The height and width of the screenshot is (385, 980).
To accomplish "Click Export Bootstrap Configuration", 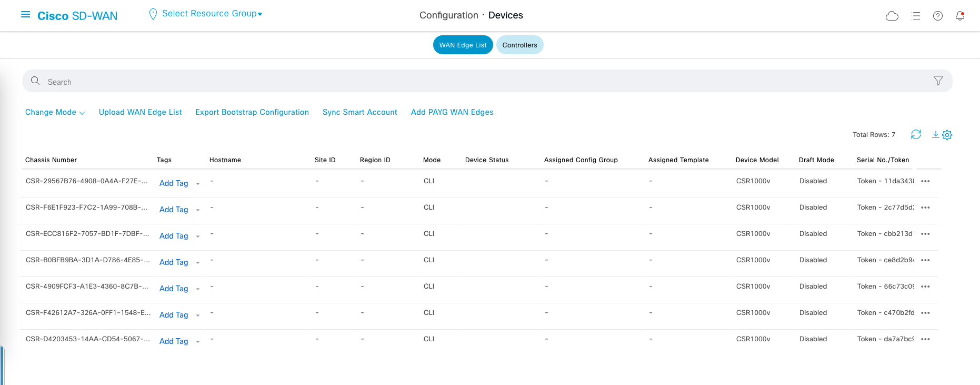I will click(252, 112).
